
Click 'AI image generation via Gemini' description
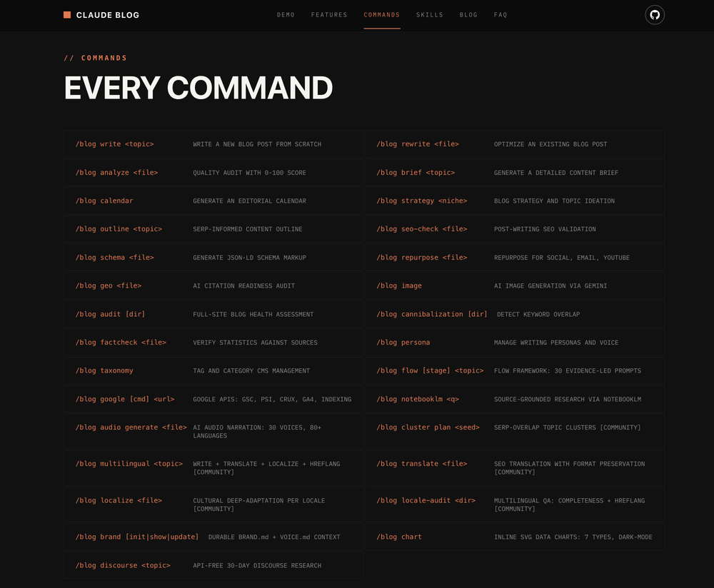(550, 285)
